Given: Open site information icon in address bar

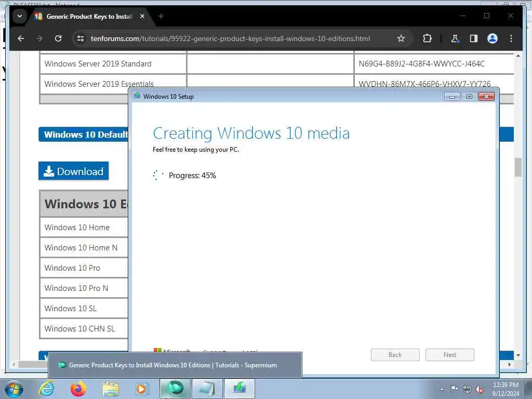Looking at the screenshot, I should (x=81, y=38).
